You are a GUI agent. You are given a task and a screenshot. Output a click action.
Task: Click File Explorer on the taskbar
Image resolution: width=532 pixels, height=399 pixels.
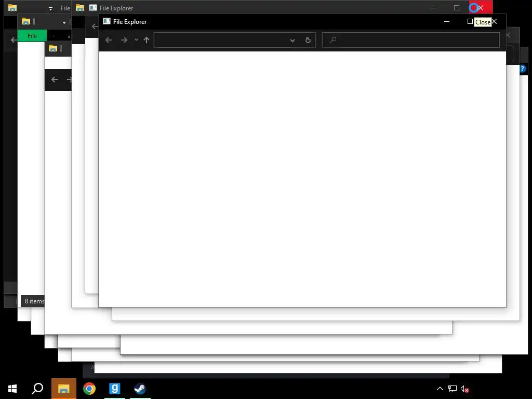[63, 389]
